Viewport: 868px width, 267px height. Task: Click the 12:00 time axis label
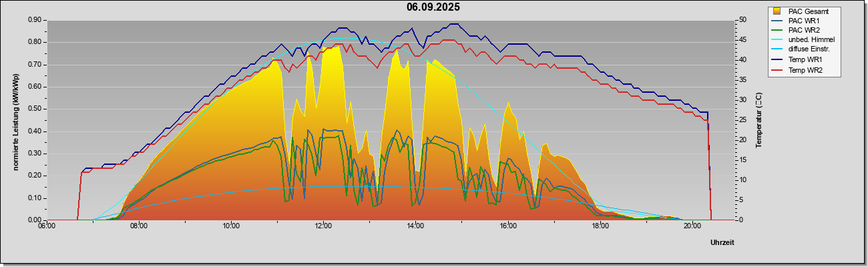[323, 226]
